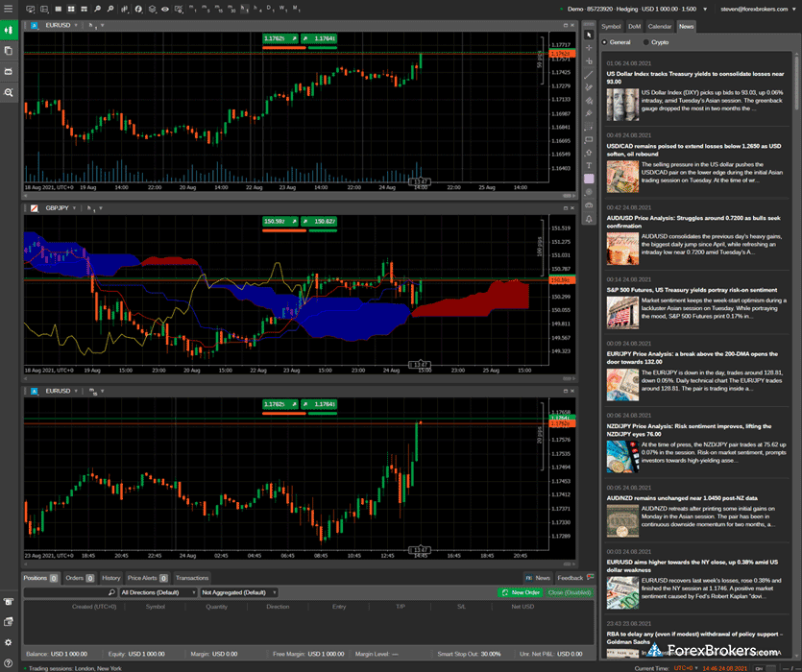The image size is (802, 672).
Task: Open the Trade section in left sidebar
Action: (9, 30)
